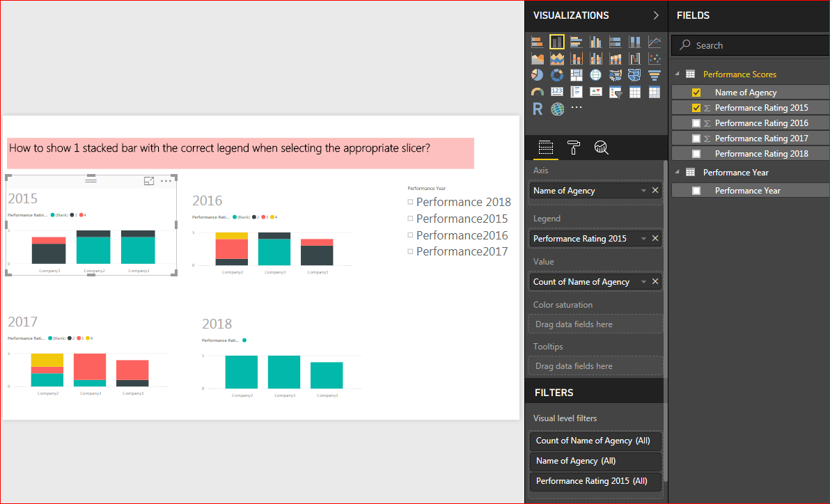Image resolution: width=830 pixels, height=504 pixels.
Task: Select the R script visual
Action: 538,109
